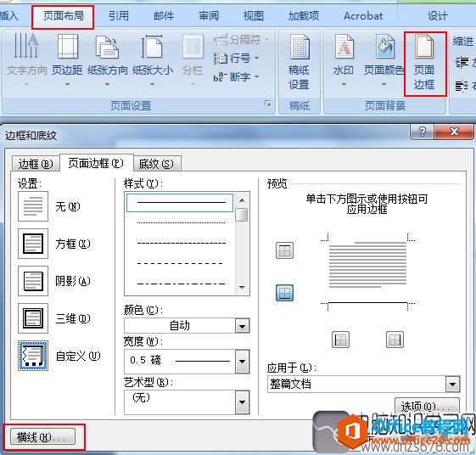Select the solid line style
Screen dimensions: 476x455
(x=180, y=203)
